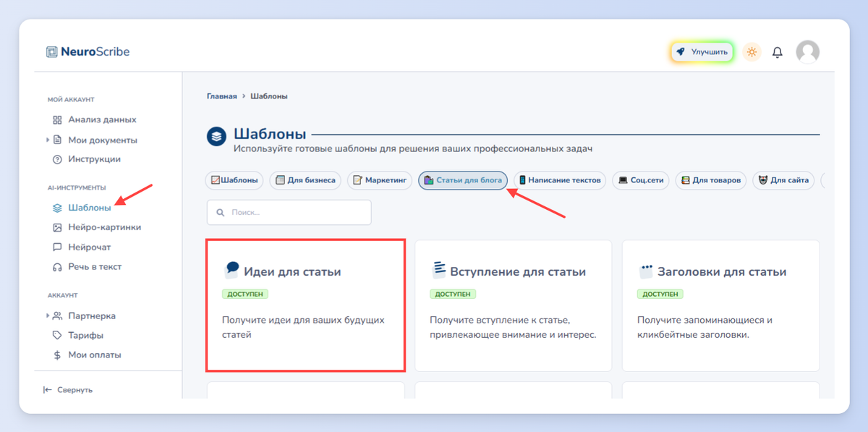Open Тарифы in sidebar
The height and width of the screenshot is (432, 868).
point(86,336)
